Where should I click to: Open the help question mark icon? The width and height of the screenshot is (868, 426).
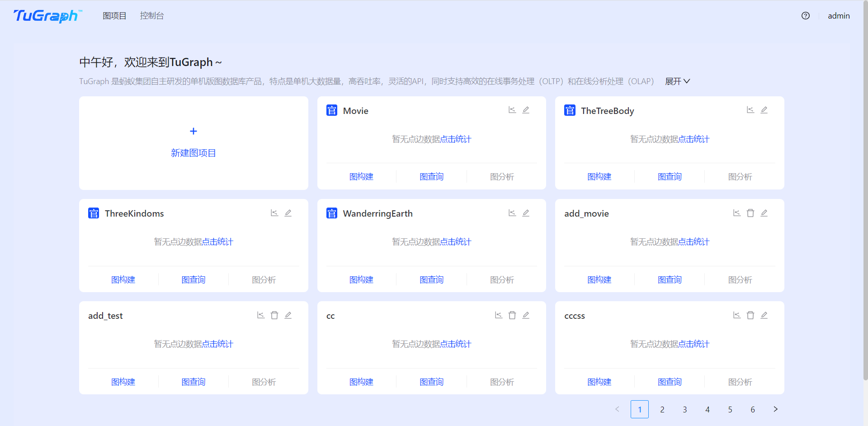(x=806, y=16)
